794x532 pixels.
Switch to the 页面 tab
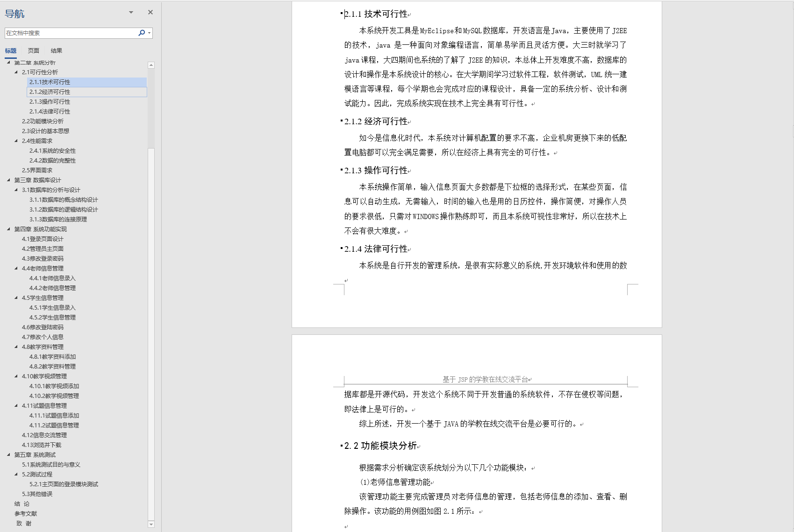point(33,50)
